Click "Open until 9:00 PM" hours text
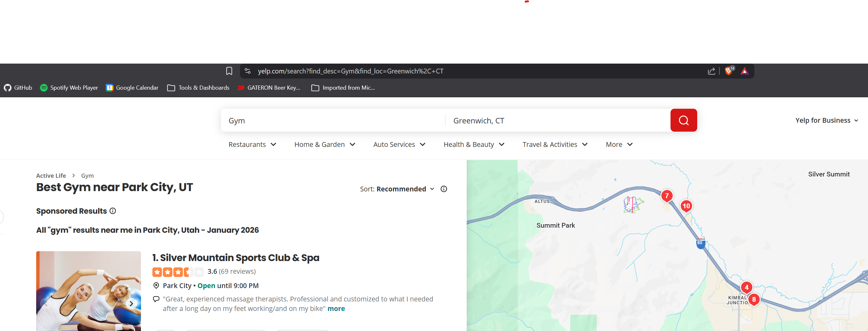The image size is (868, 331). click(x=228, y=286)
